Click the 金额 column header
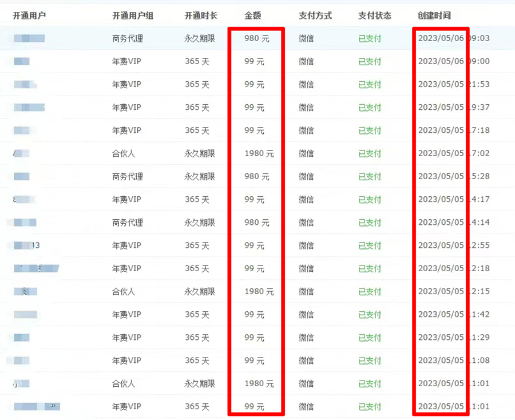 (253, 15)
